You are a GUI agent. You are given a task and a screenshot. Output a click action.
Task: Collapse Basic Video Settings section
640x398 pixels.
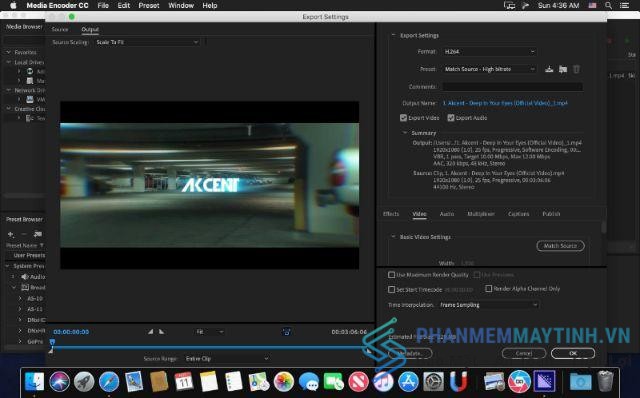pos(393,236)
